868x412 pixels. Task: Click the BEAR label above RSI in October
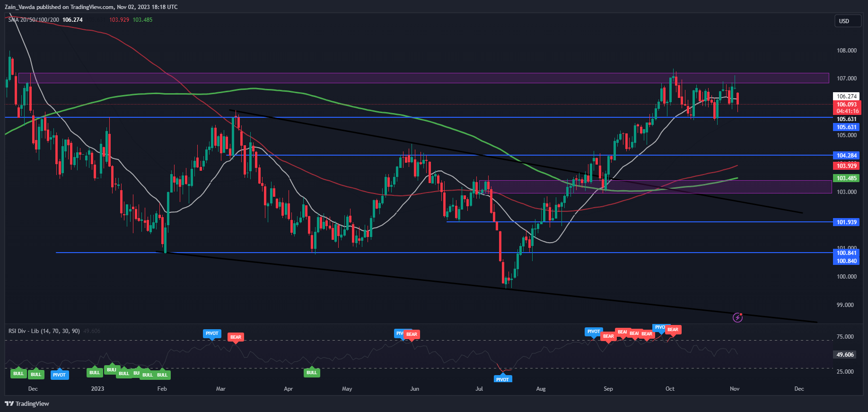click(673, 330)
